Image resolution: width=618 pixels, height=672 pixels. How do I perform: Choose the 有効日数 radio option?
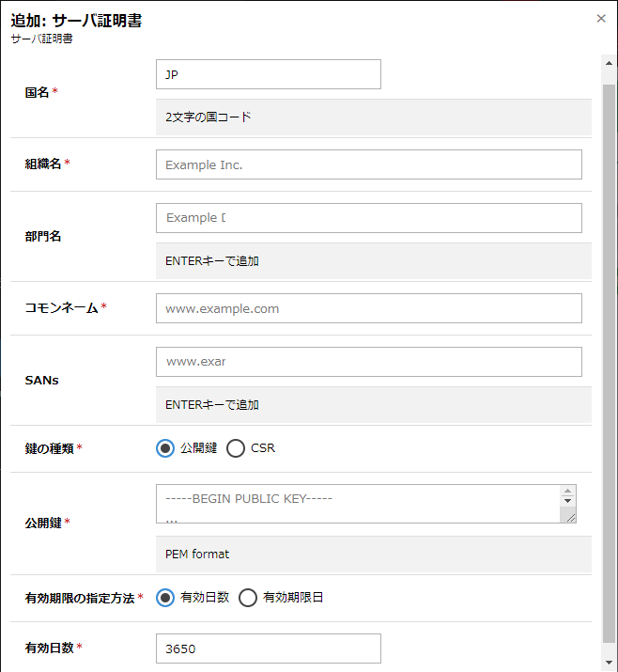tap(165, 598)
